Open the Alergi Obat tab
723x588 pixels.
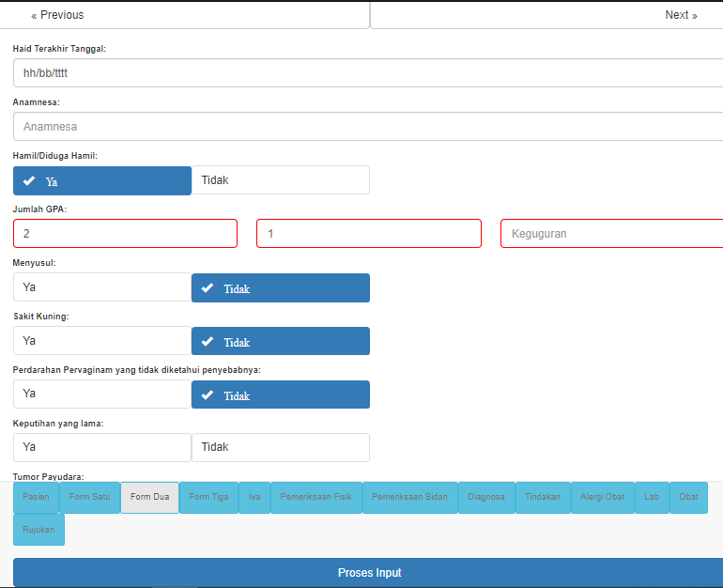click(x=603, y=497)
